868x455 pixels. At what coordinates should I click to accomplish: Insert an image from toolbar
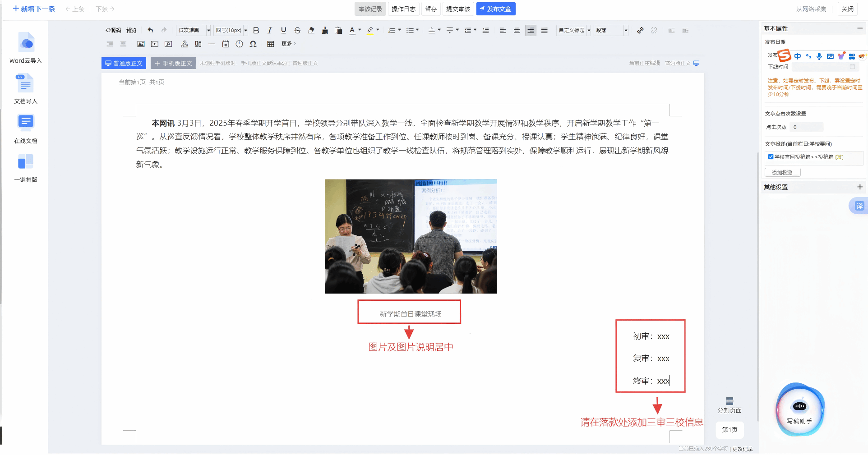coord(141,44)
